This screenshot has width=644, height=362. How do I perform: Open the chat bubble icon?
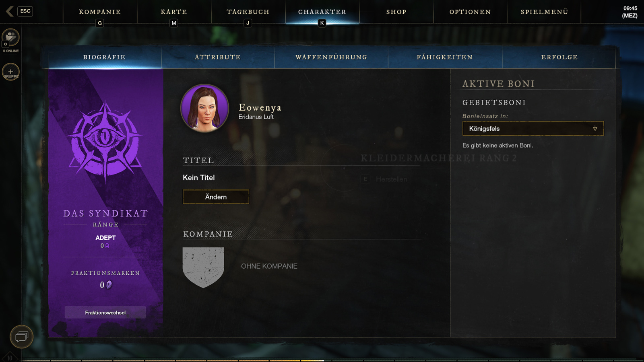click(x=21, y=337)
